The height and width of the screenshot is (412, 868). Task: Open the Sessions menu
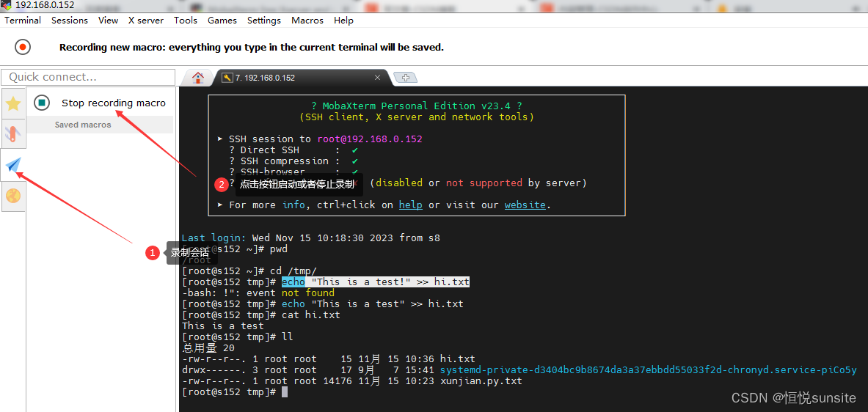coord(70,21)
